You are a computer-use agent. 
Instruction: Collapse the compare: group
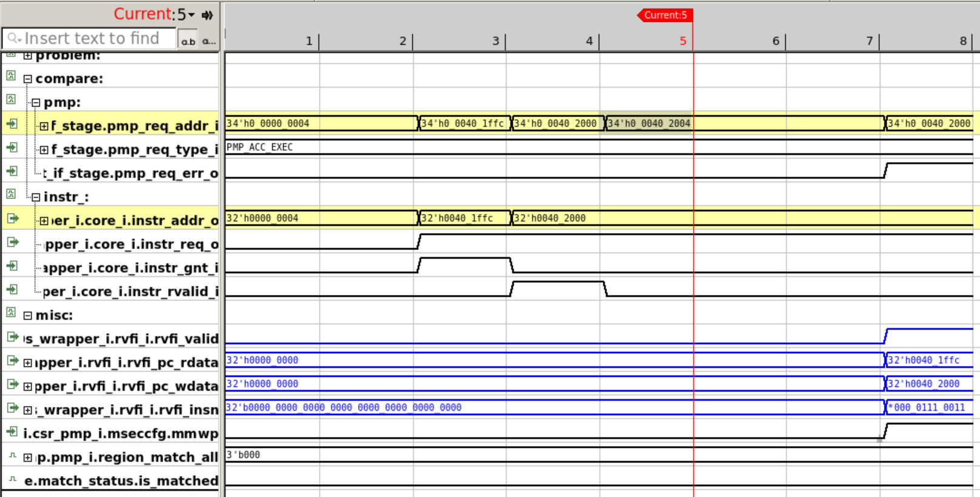click(x=27, y=79)
